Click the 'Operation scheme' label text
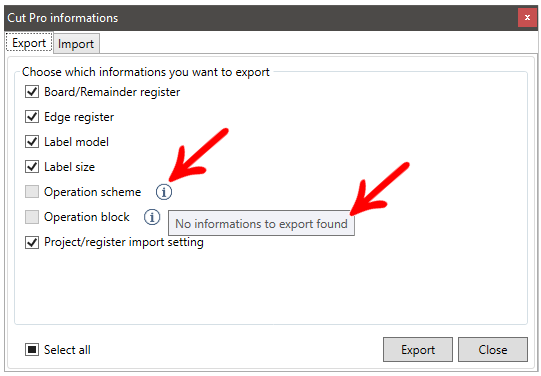The image size is (541, 376). pos(92,192)
